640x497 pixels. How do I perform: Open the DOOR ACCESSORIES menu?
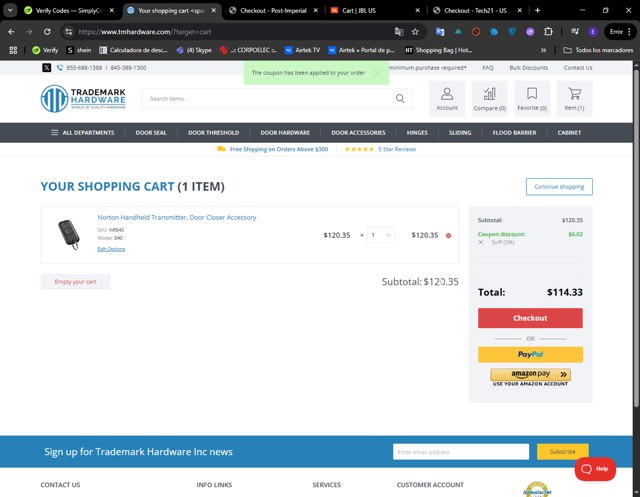pyautogui.click(x=358, y=133)
